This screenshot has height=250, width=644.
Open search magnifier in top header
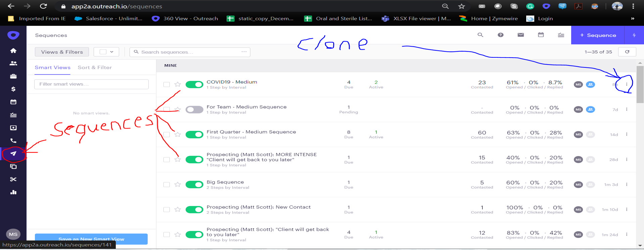tap(480, 35)
